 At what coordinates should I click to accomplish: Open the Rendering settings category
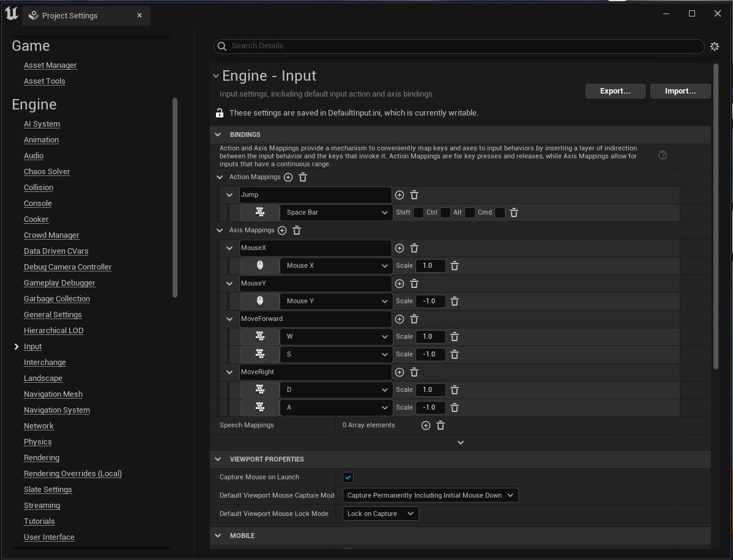click(42, 458)
